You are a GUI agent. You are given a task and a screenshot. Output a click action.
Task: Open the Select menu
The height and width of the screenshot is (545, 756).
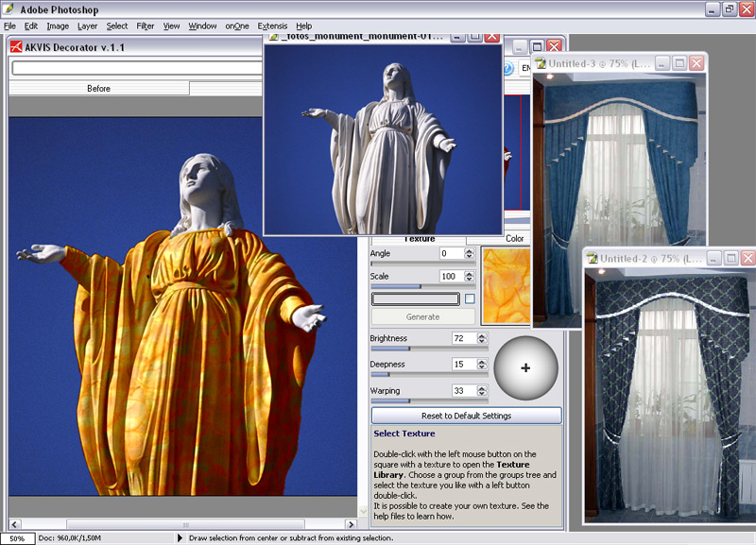click(x=117, y=26)
